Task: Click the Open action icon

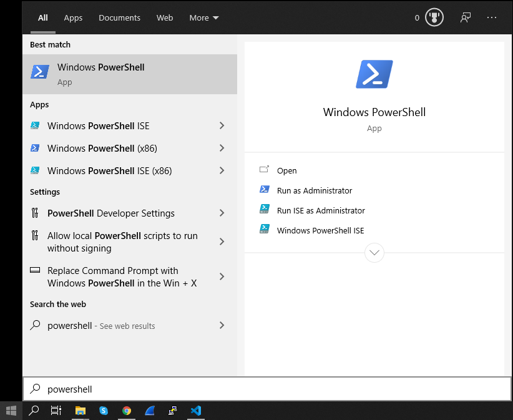Action: pyautogui.click(x=264, y=169)
